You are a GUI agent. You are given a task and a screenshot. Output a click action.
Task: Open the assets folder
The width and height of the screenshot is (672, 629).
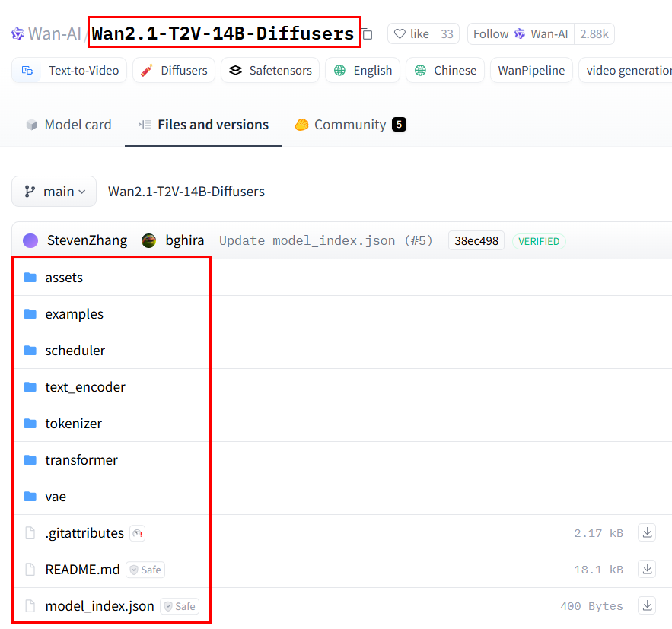64,278
